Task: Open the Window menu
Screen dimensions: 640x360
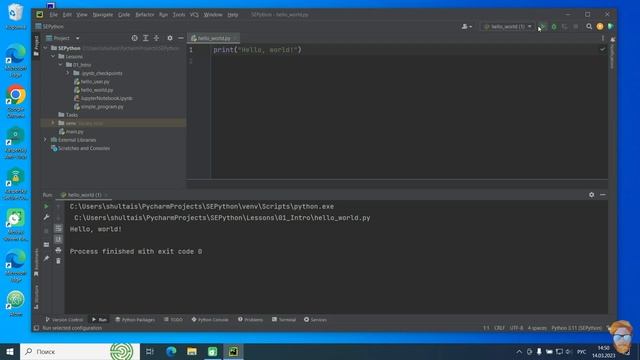Action: pyautogui.click(x=213, y=15)
